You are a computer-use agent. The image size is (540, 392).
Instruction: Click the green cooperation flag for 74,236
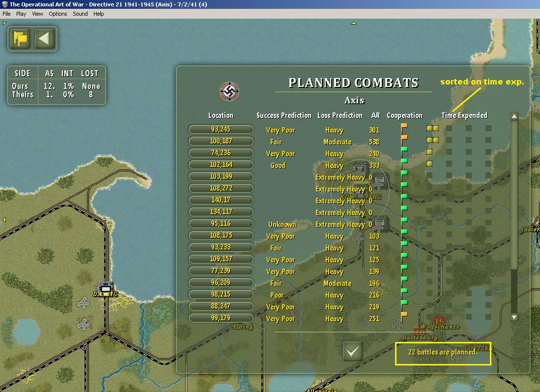pyautogui.click(x=404, y=153)
